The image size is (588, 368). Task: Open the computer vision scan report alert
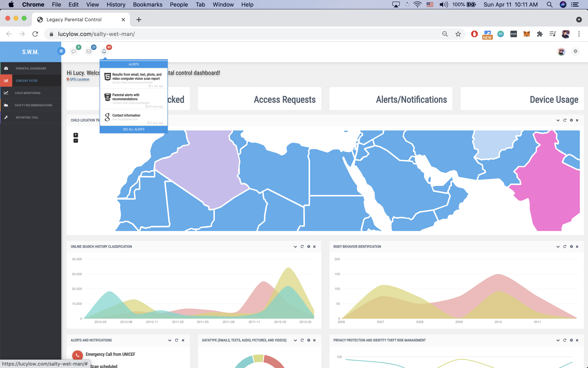coord(134,78)
